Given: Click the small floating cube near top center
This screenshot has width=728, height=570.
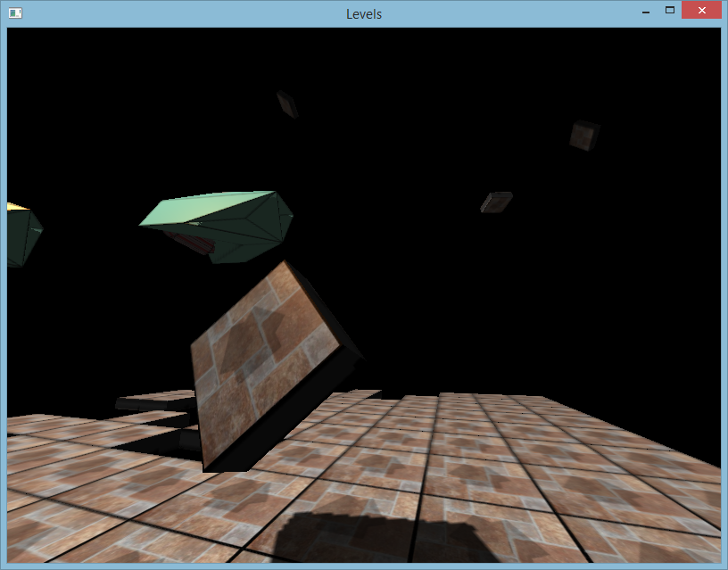Looking at the screenshot, I should pos(287,104).
